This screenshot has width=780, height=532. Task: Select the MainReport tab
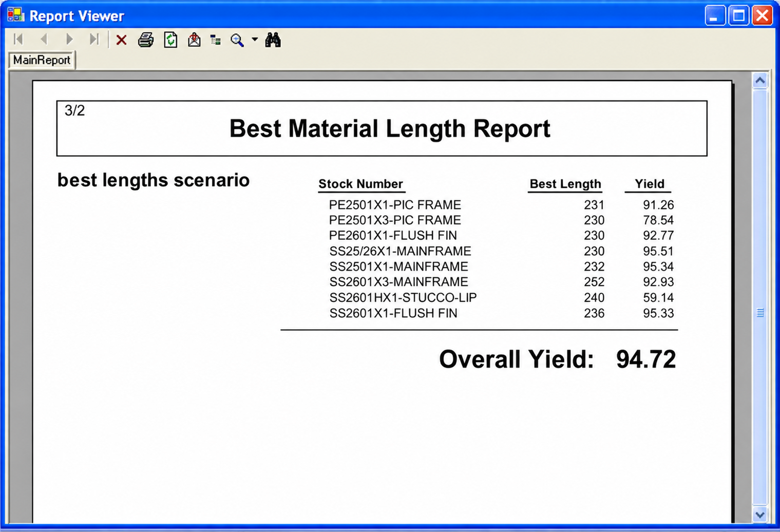(x=42, y=60)
